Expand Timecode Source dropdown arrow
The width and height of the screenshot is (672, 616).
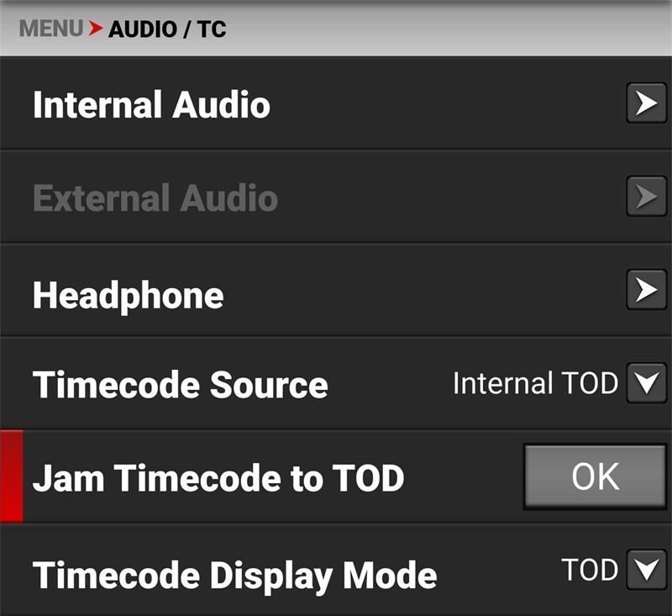click(x=646, y=384)
